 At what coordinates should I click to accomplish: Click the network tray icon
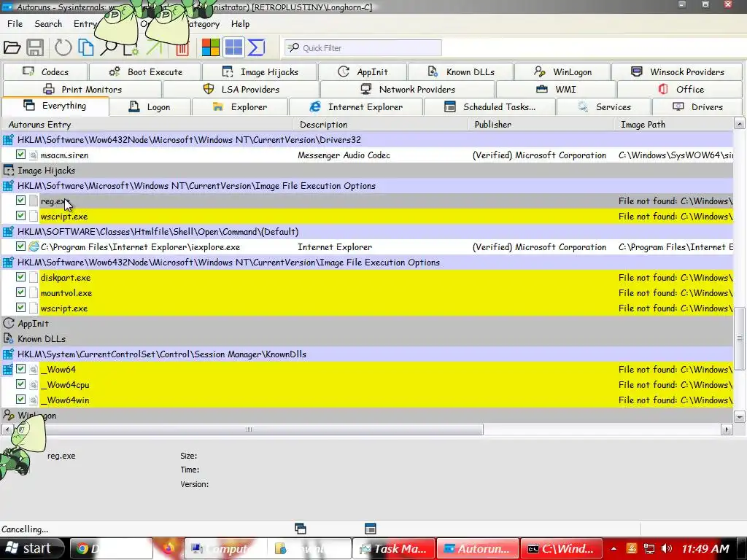tap(649, 548)
